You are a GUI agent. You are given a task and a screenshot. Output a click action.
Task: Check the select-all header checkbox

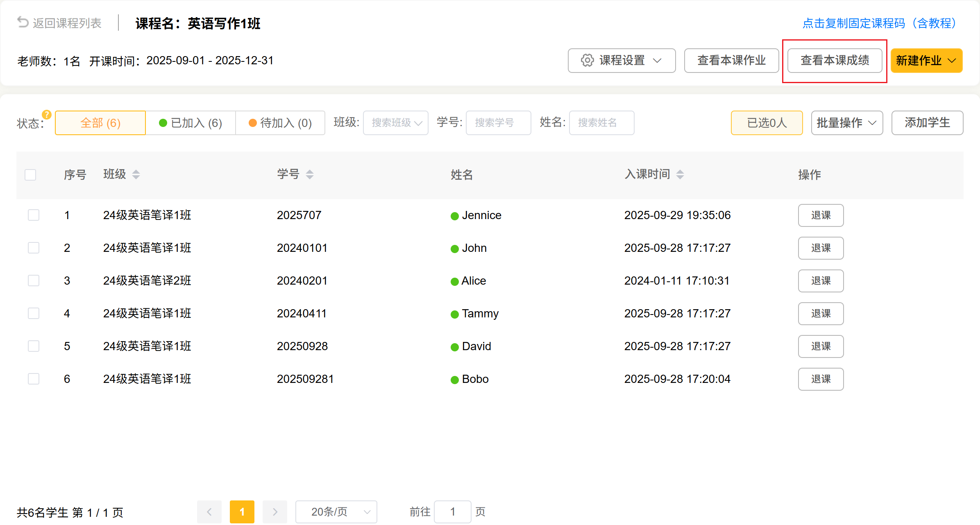30,175
